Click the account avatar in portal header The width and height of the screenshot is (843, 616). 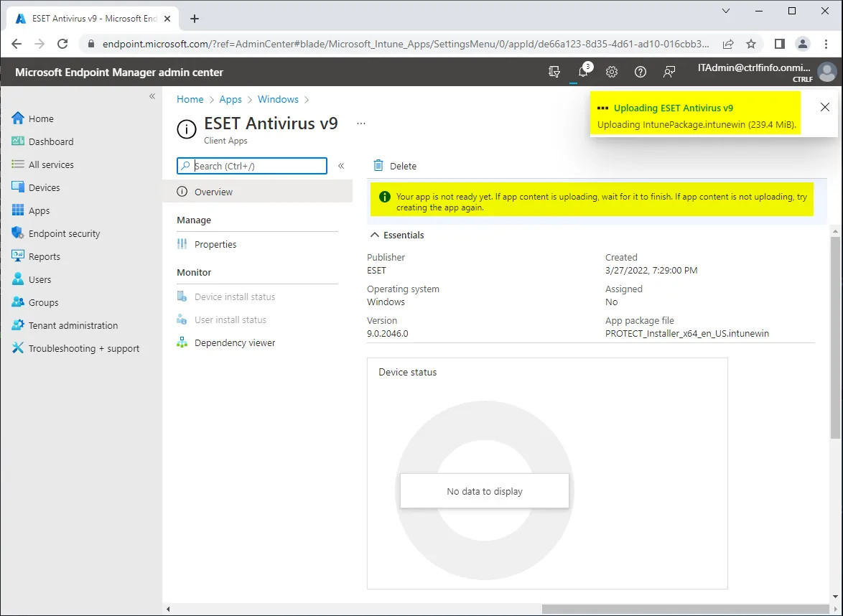click(x=827, y=72)
